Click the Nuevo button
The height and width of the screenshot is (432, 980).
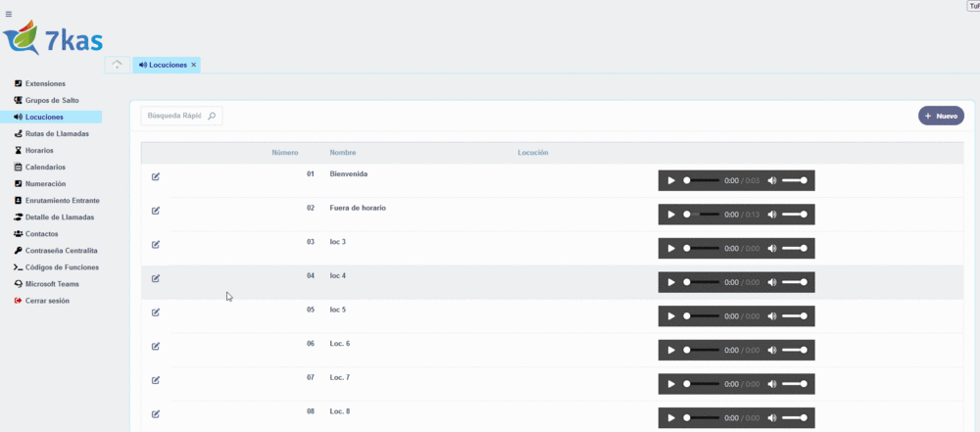941,116
